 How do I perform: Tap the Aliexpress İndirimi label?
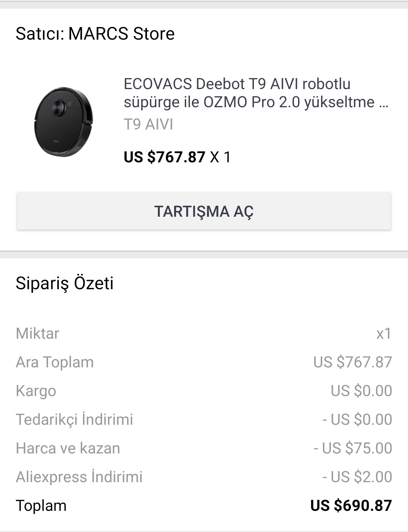pyautogui.click(x=79, y=477)
